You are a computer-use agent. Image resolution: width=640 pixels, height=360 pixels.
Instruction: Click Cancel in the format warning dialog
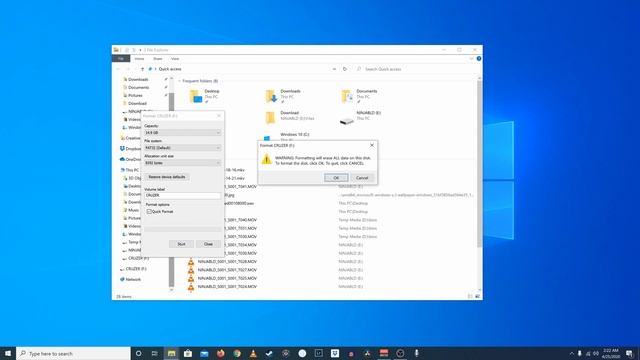362,178
